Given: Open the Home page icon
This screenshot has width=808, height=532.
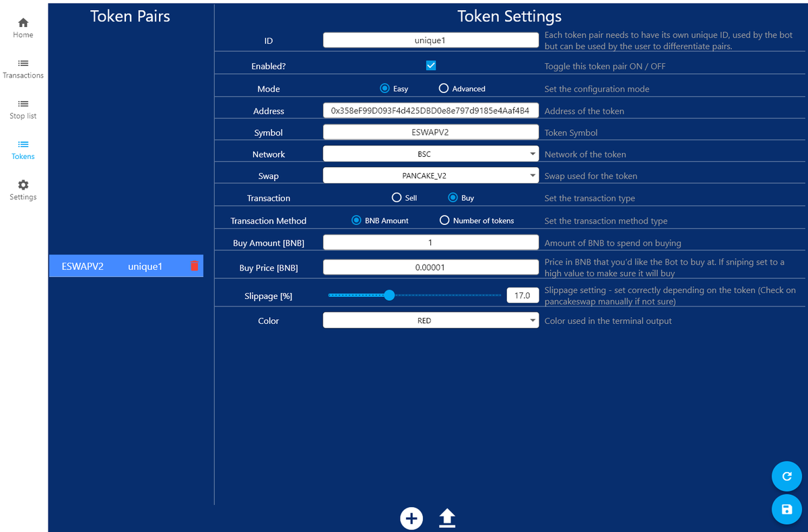Looking at the screenshot, I should coord(23,23).
